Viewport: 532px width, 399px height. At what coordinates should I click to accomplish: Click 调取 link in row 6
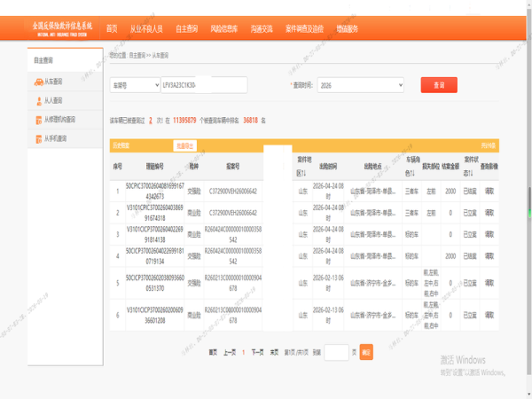489,315
